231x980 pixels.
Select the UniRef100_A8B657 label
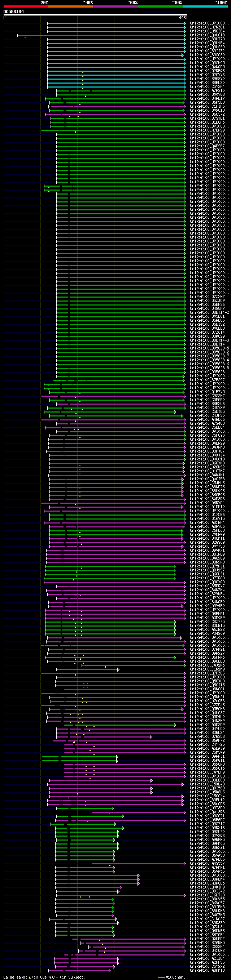coord(208,820)
